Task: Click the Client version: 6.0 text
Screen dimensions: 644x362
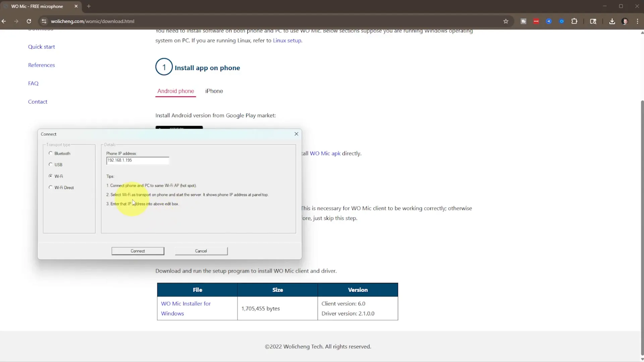Action: click(343, 303)
